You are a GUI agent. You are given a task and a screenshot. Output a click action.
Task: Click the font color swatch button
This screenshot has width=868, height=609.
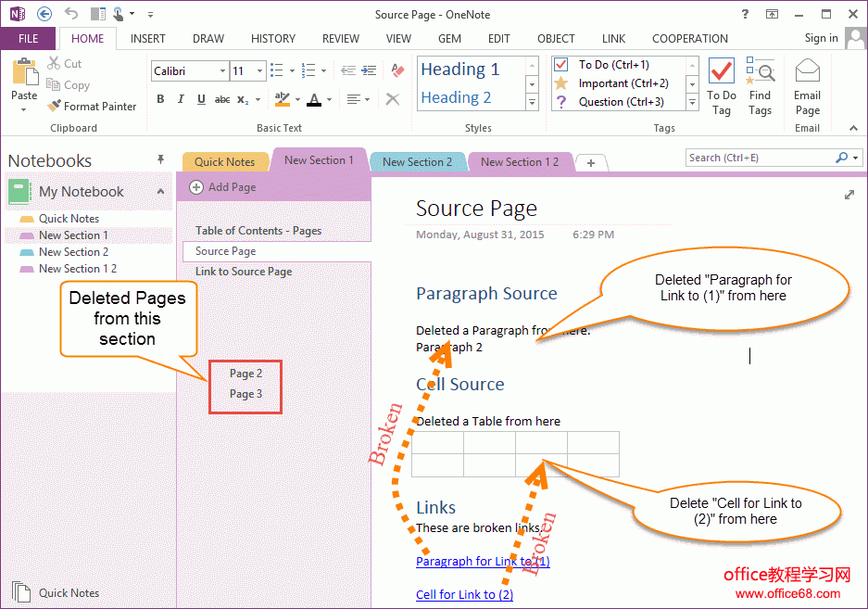(314, 99)
